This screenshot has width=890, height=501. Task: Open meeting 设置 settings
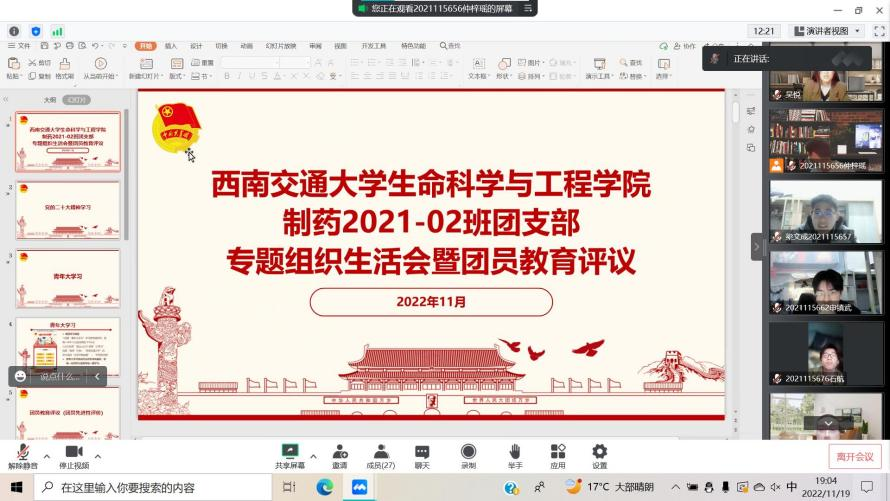coord(599,452)
